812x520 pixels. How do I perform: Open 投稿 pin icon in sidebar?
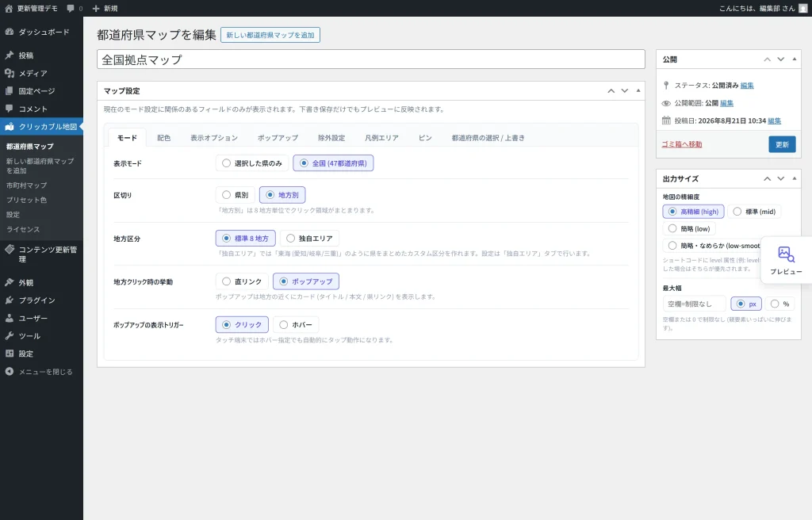tap(10, 55)
